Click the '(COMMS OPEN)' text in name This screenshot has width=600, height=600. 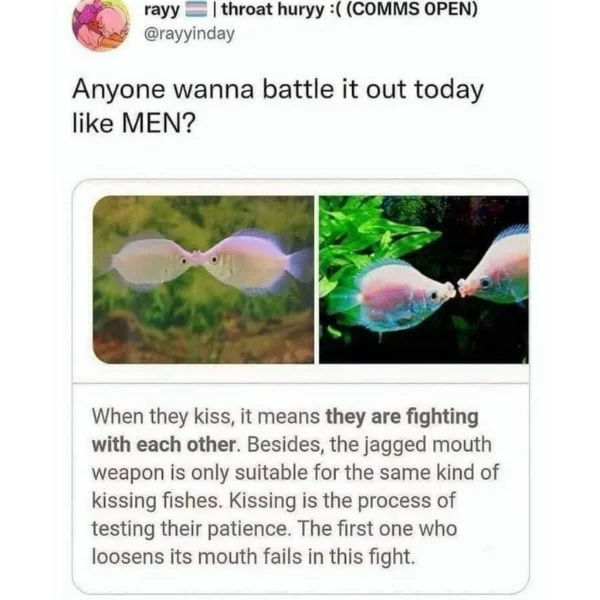412,9
